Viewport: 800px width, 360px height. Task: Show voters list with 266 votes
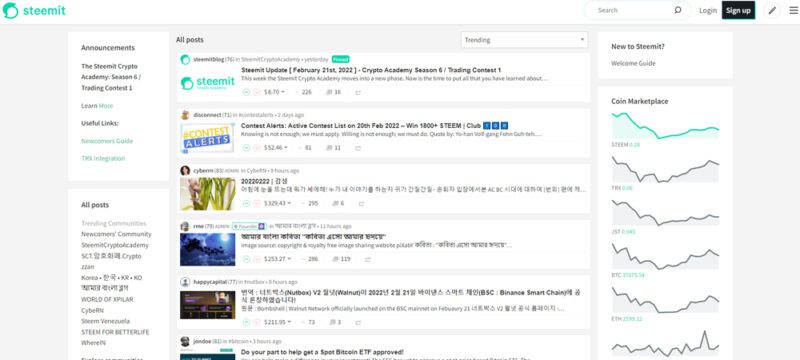(x=311, y=259)
